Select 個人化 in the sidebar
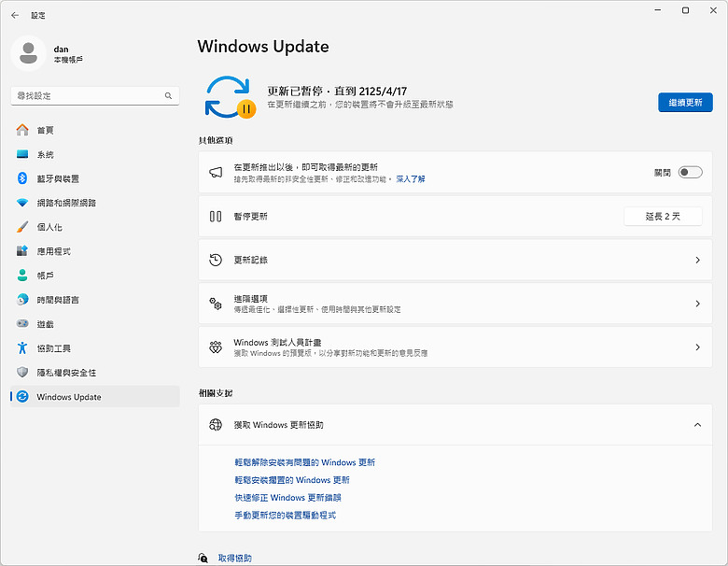The width and height of the screenshot is (728, 566). (94, 227)
